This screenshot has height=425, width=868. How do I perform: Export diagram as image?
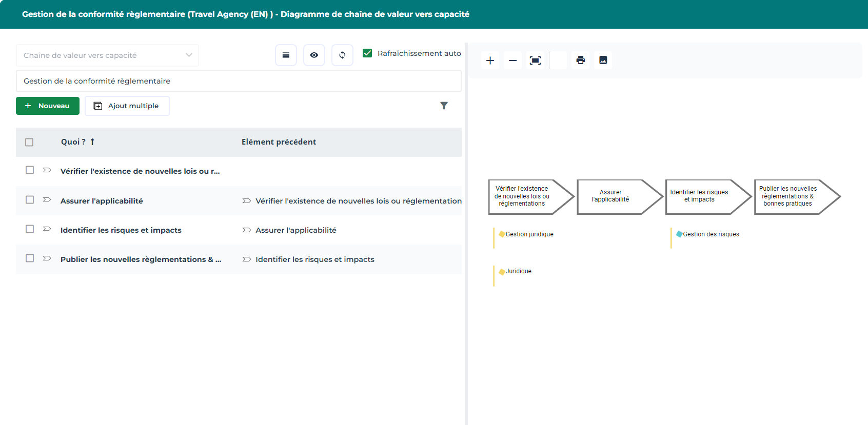pos(603,60)
